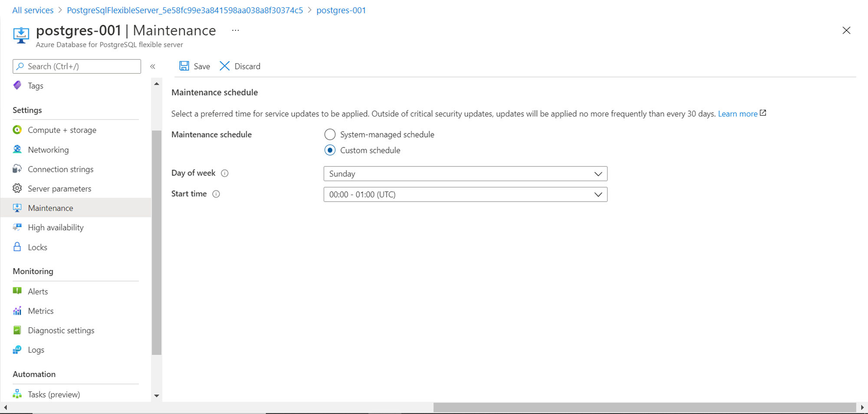
Task: Follow the Learn more link
Action: pyautogui.click(x=737, y=114)
